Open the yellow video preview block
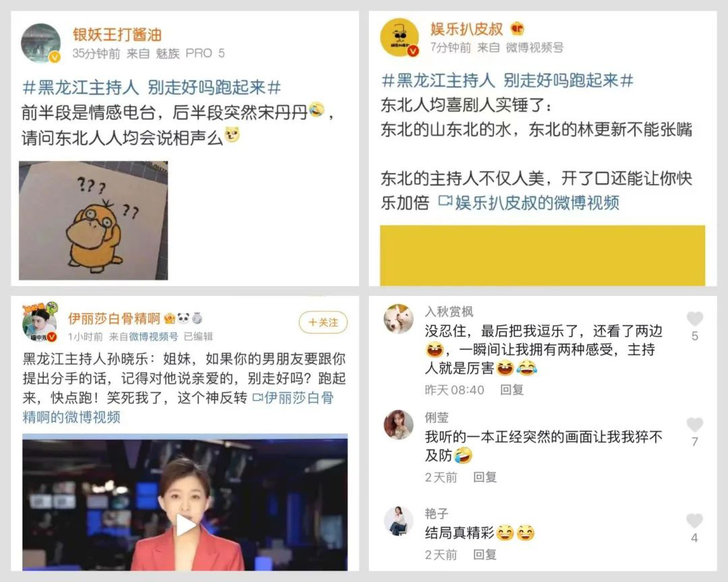728x582 pixels. click(542, 256)
